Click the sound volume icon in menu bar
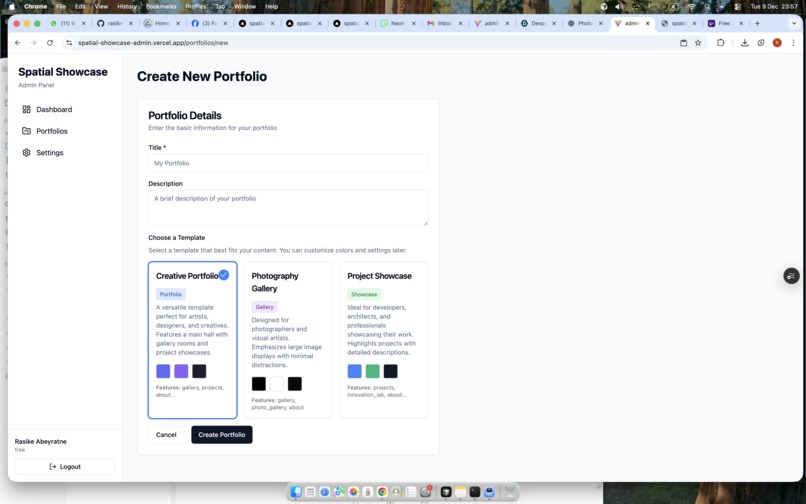Screen dimensions: 806x504 pyautogui.click(x=619, y=7)
